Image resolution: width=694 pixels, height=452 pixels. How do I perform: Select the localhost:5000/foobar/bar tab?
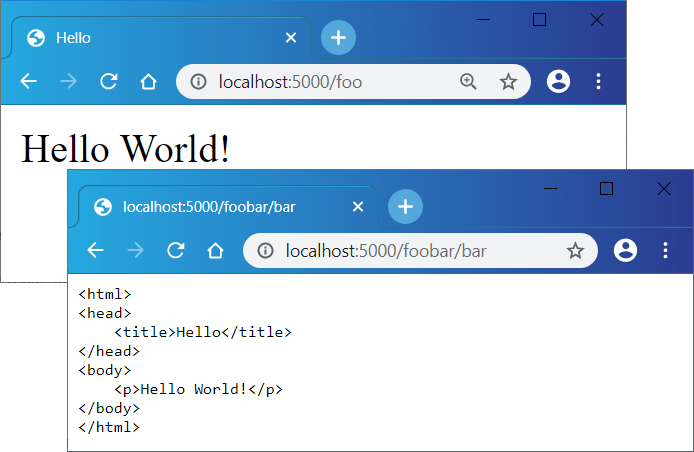(228, 207)
